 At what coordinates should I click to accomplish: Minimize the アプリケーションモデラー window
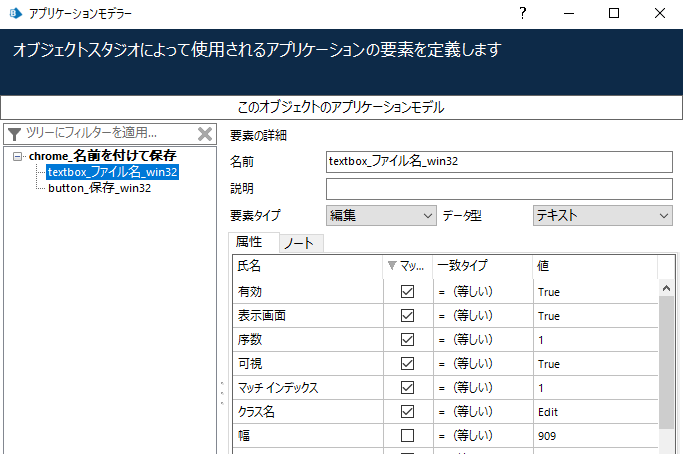coord(568,13)
